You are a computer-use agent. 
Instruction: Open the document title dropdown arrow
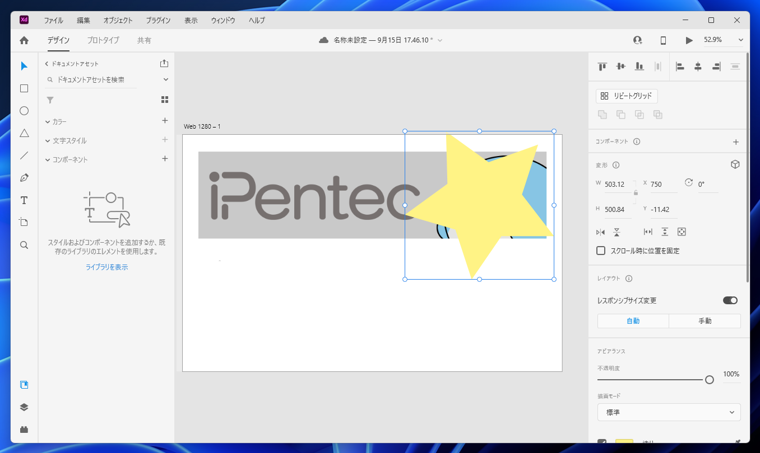pos(440,40)
